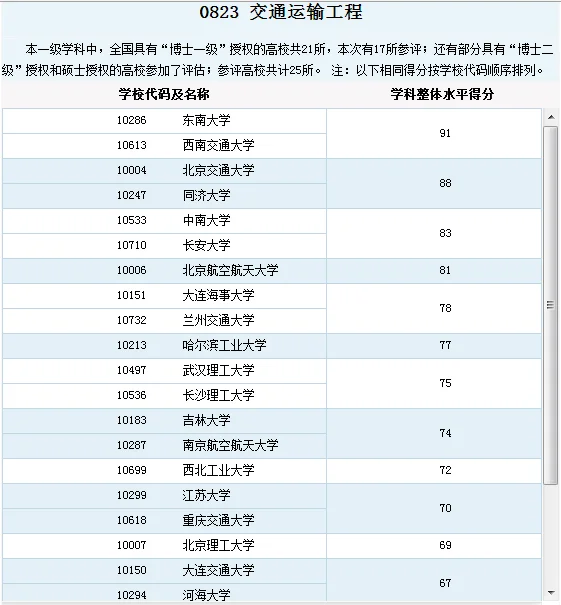Click the 学科整体水平得分 column header
Viewport: 561px width, 605px height.
[442, 94]
